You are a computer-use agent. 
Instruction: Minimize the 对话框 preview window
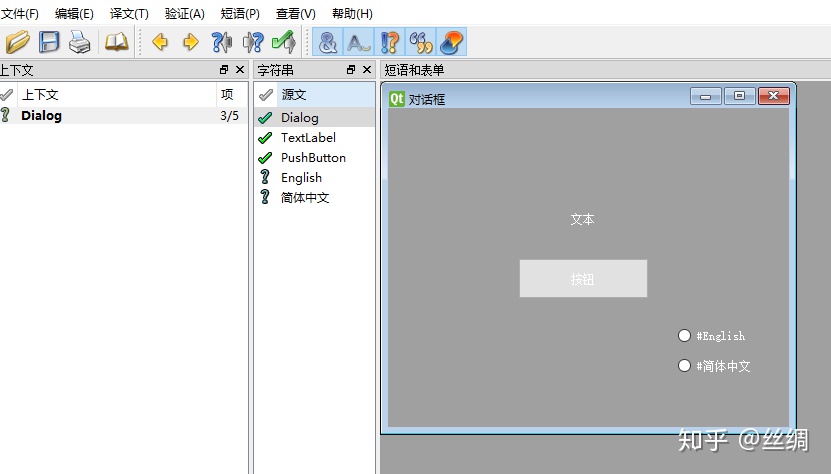[705, 96]
